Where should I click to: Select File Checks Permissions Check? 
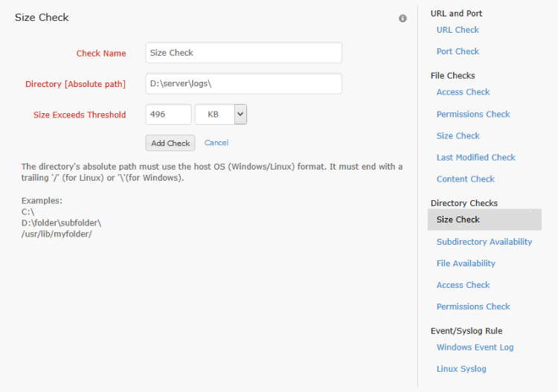point(473,115)
